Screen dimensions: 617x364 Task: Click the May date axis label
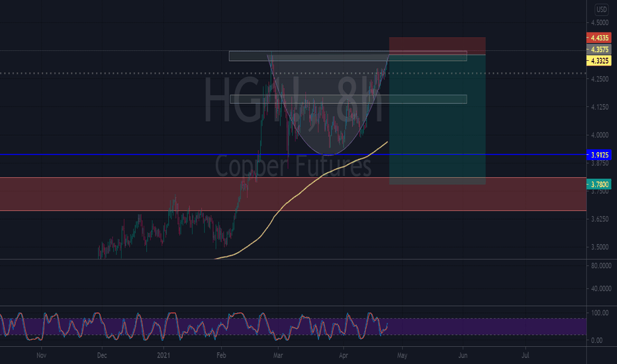pos(402,355)
